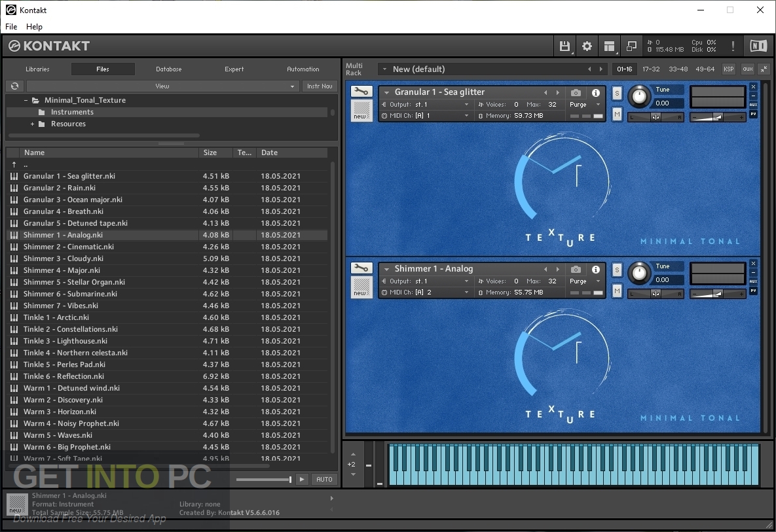Select Tinkle 4 - Northern celesta.nki file
Screen dimensions: 776x532
click(x=167, y=353)
